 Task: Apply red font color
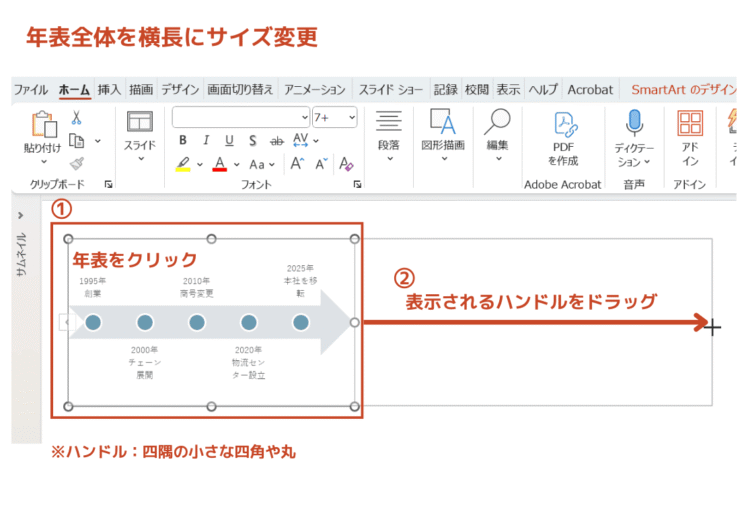pos(219,164)
